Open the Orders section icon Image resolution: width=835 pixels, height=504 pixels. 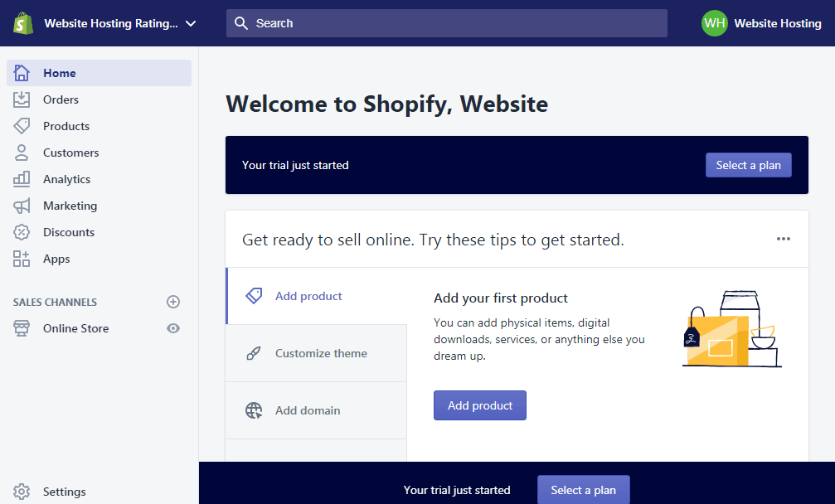pos(23,99)
